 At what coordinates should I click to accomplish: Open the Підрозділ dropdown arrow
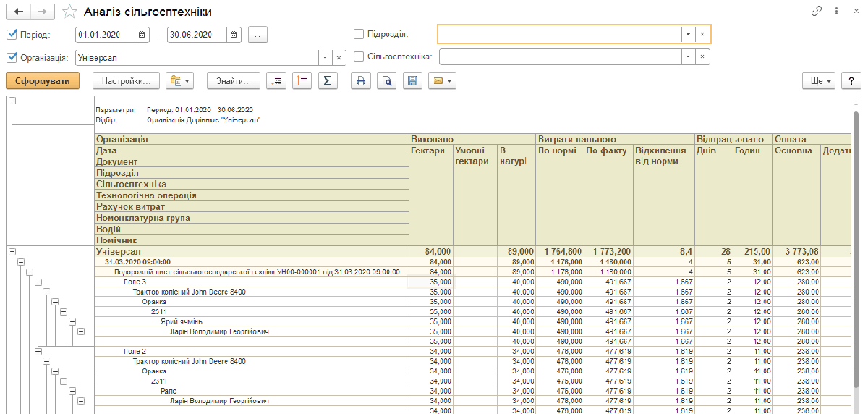click(x=688, y=34)
